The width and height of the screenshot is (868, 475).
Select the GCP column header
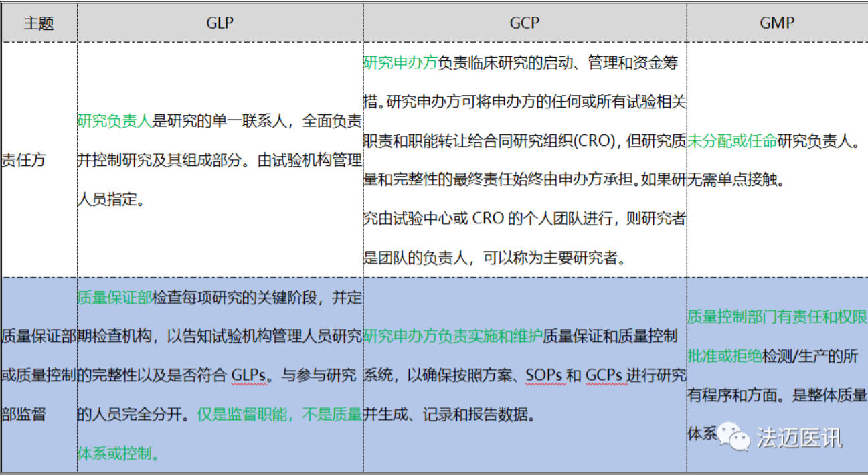(524, 23)
